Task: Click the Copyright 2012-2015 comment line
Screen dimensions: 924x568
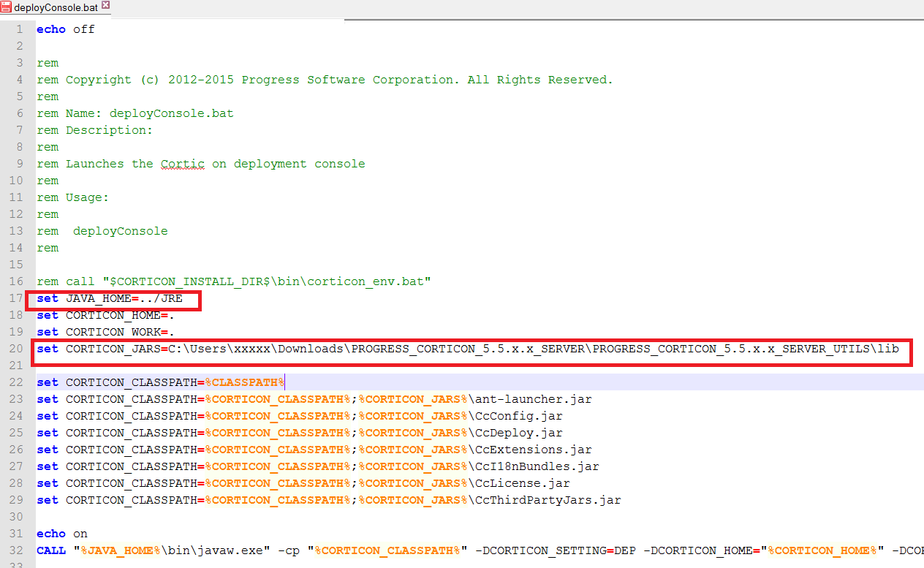Action: click(325, 80)
